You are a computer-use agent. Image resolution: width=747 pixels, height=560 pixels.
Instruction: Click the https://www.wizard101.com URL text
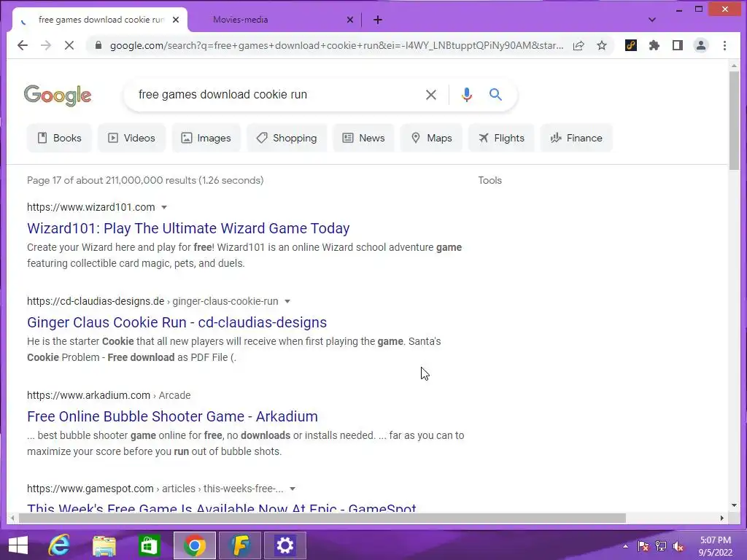point(91,207)
